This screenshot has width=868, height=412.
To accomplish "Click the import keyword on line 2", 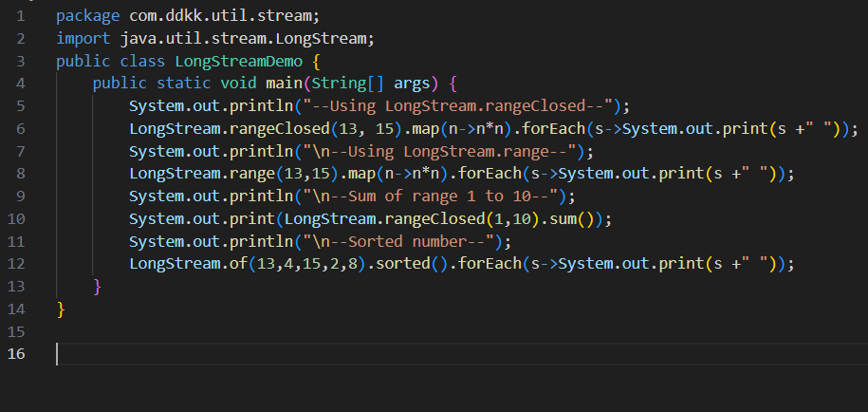I will [83, 39].
